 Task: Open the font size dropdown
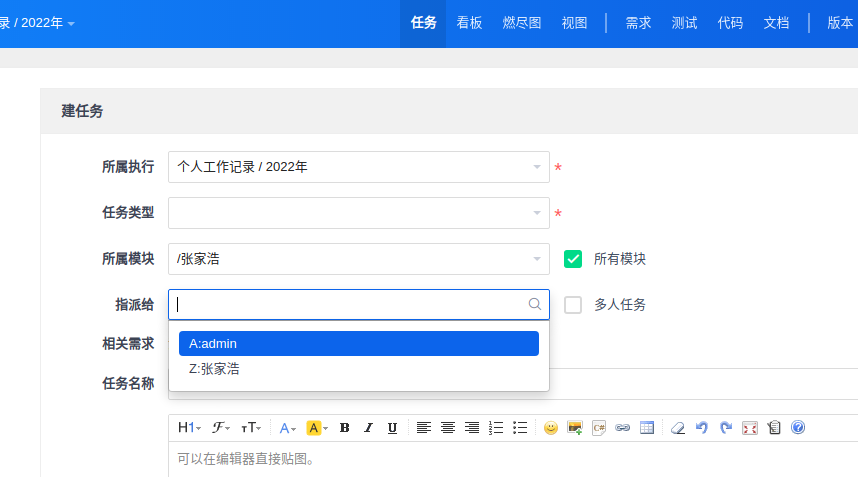[x=251, y=428]
